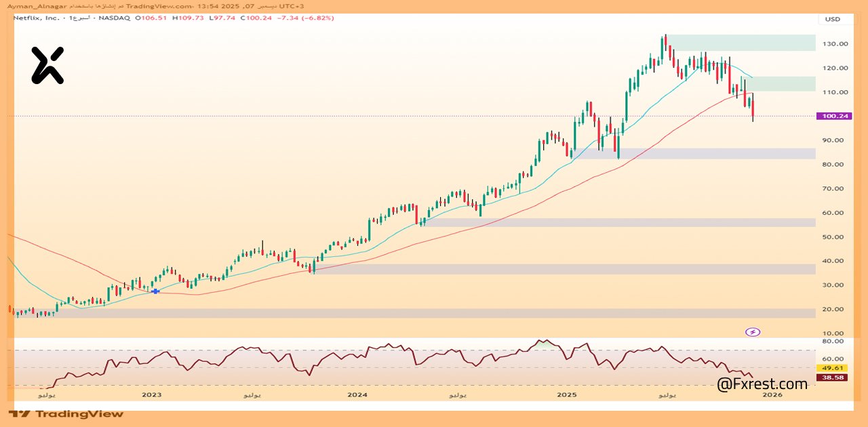This screenshot has width=868, height=427.
Task: Click the purple lightning bolt icon
Action: point(753,332)
